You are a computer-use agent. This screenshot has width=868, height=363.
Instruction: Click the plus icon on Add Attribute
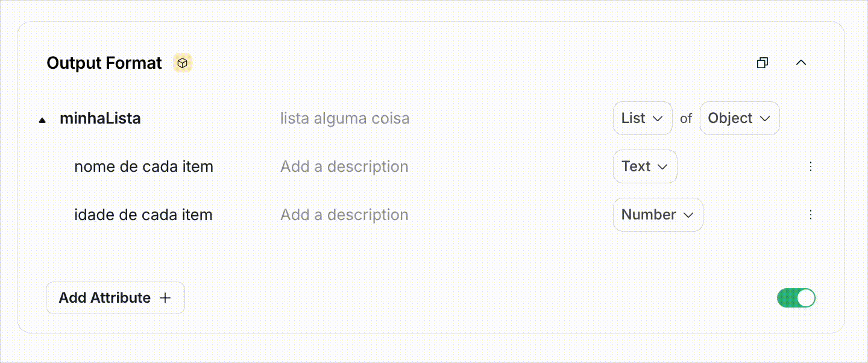pyautogui.click(x=165, y=297)
